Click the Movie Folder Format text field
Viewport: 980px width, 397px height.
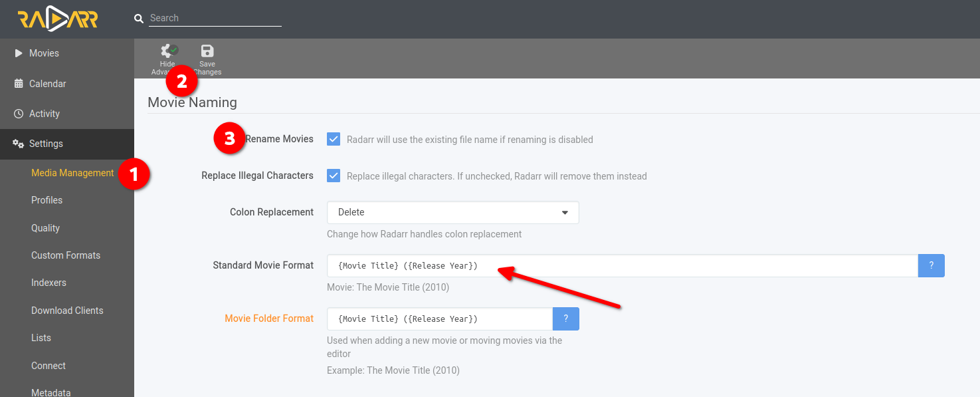439,319
